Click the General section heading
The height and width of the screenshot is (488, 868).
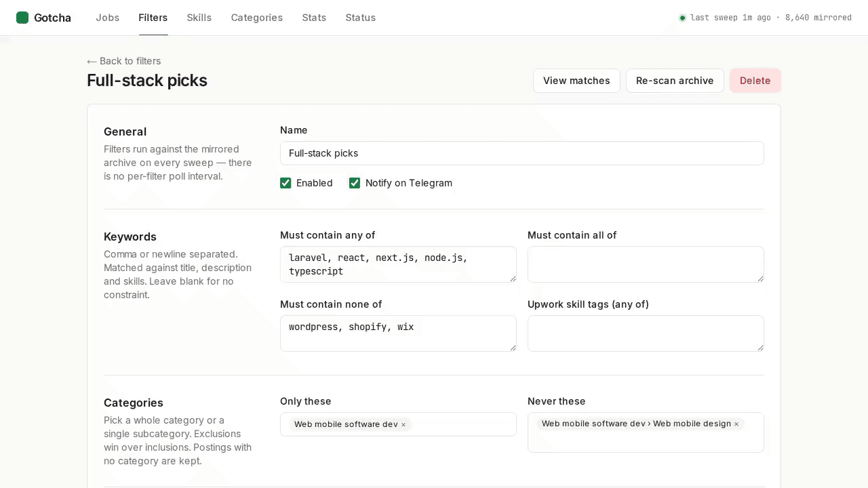125,131
